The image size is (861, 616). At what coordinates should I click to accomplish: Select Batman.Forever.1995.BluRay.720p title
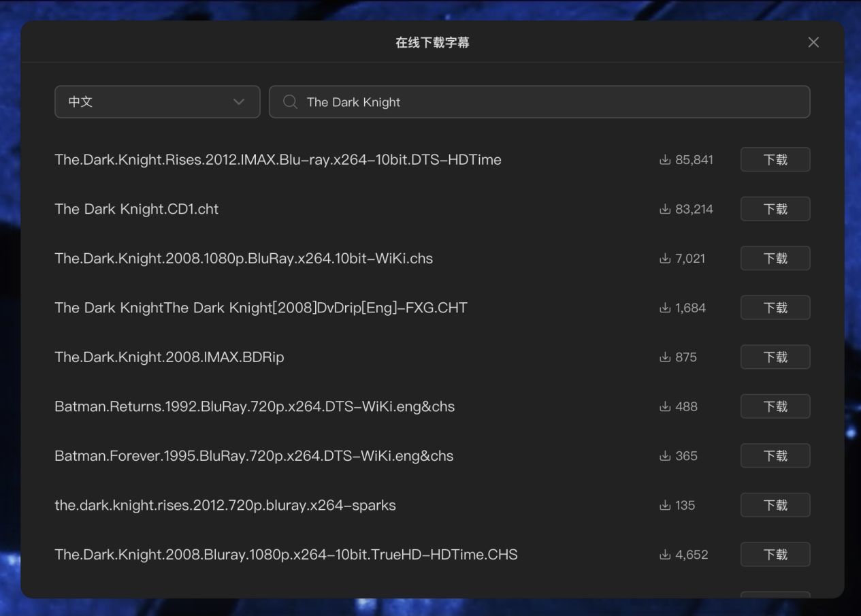click(254, 455)
